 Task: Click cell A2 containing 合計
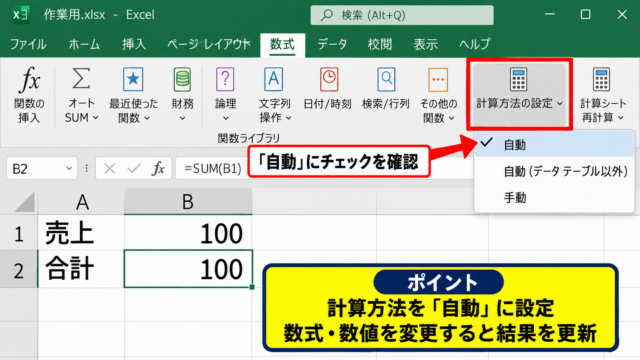pos(81,269)
